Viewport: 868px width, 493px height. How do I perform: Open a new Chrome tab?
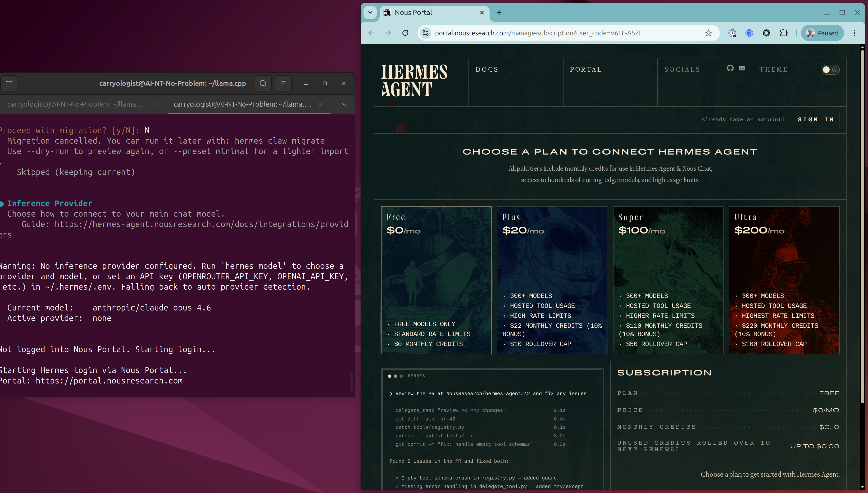[x=499, y=13]
